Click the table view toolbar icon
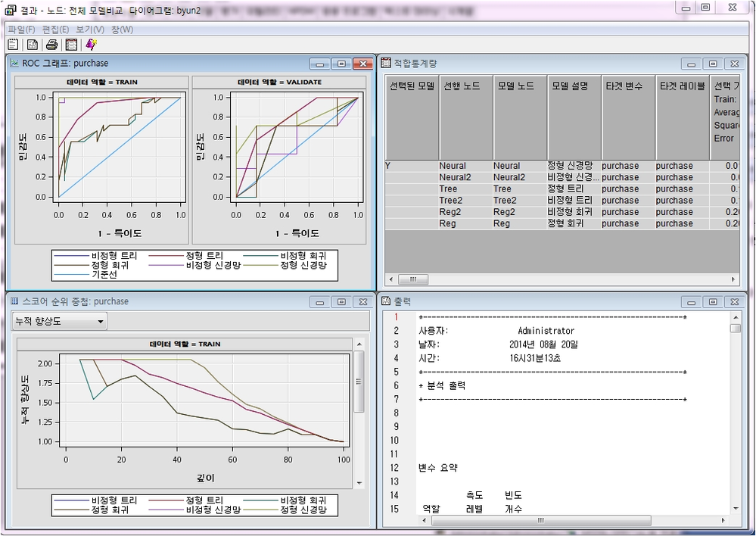The height and width of the screenshot is (536, 756). [71, 45]
